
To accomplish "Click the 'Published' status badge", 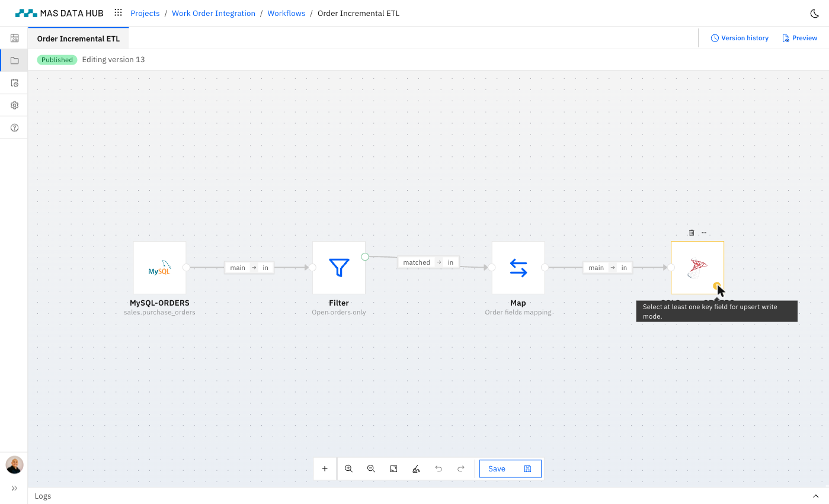I will [57, 60].
